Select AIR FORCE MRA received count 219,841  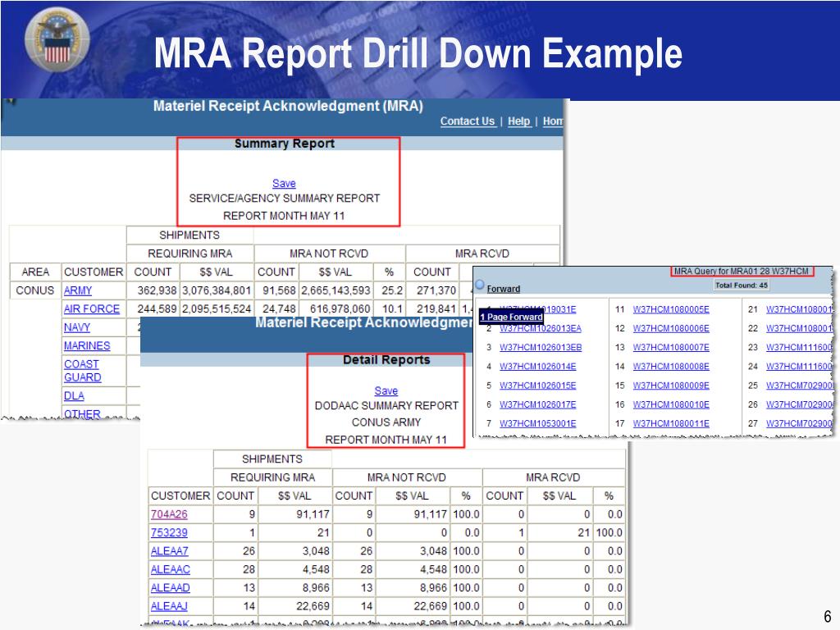pyautogui.click(x=436, y=309)
